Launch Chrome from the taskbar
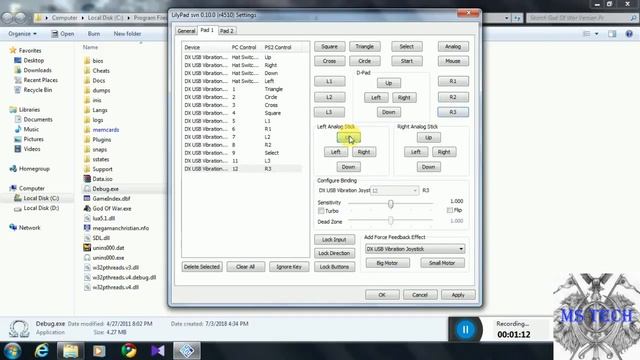 tap(129, 351)
